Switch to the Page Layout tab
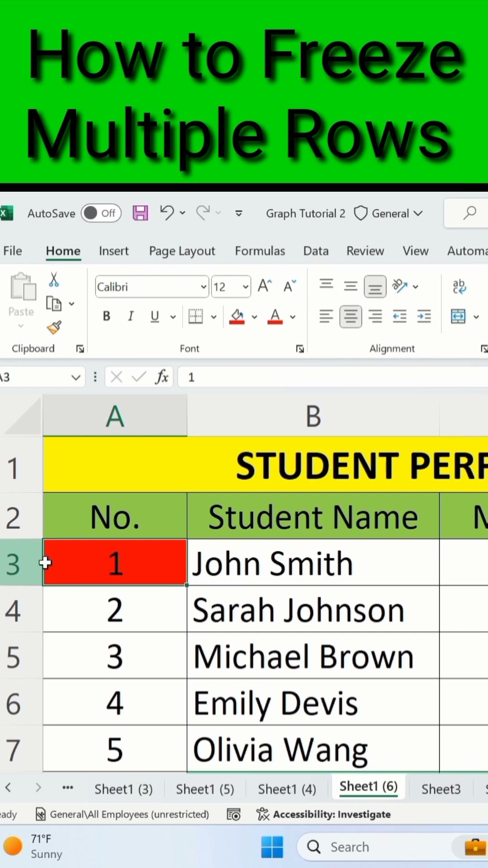The width and height of the screenshot is (488, 868). click(182, 251)
